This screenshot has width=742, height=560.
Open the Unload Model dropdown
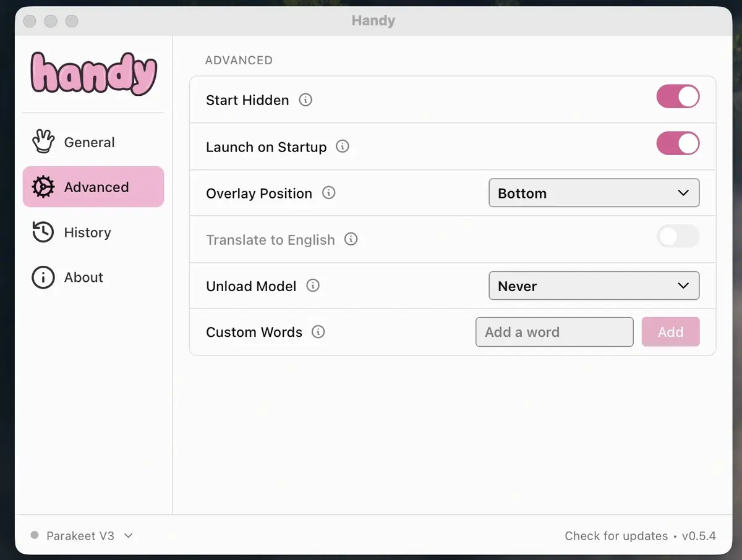594,286
